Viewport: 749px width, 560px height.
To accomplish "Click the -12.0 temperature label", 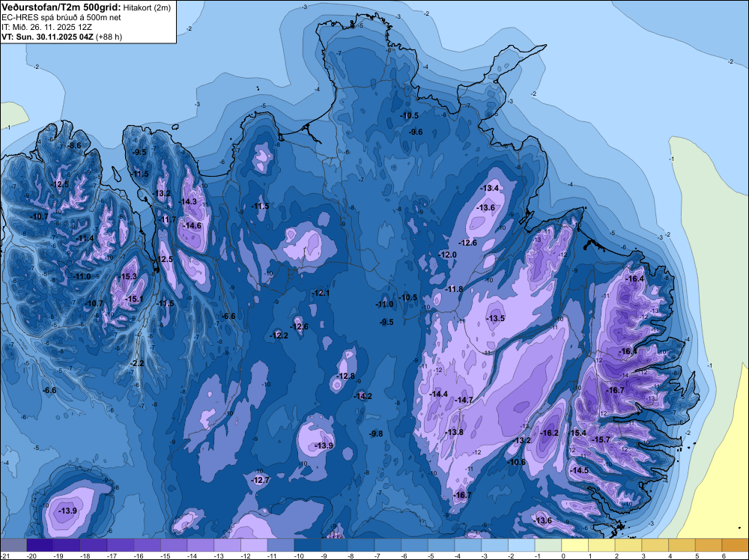I will tap(448, 255).
